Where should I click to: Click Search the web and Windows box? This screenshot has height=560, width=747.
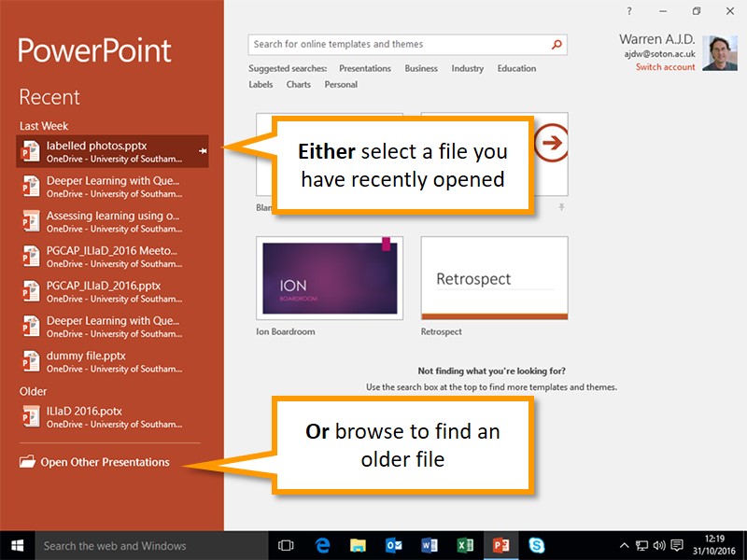[x=151, y=546]
